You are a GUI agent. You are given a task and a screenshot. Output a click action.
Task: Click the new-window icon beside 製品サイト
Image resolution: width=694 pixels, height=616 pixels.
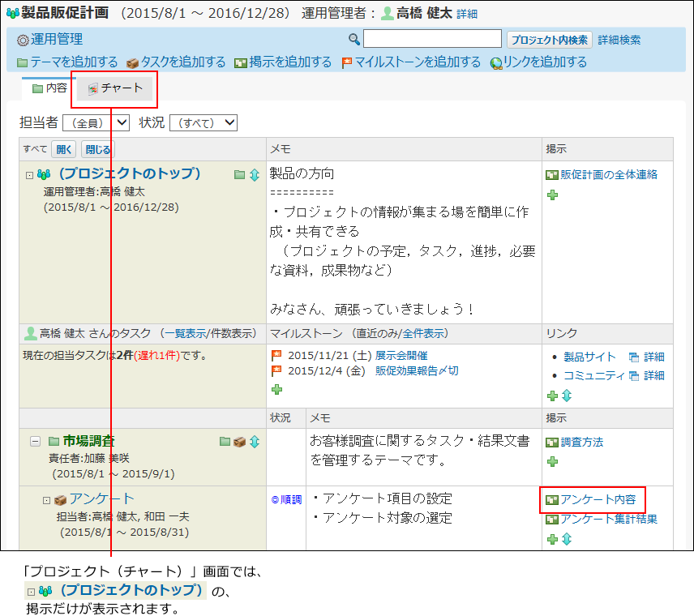[634, 357]
